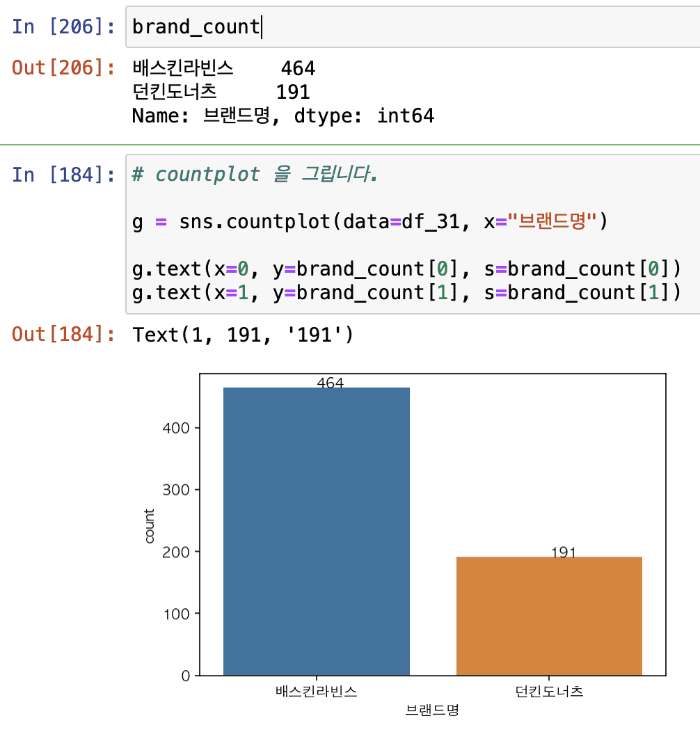Click the g.text(x=1 ...) code line
The height and width of the screenshot is (732, 700).
coord(407,293)
